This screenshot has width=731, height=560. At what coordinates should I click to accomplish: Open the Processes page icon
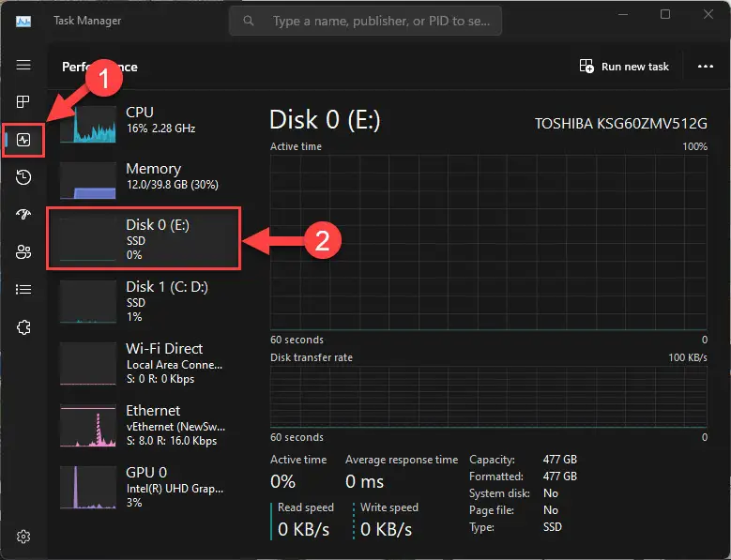[23, 101]
